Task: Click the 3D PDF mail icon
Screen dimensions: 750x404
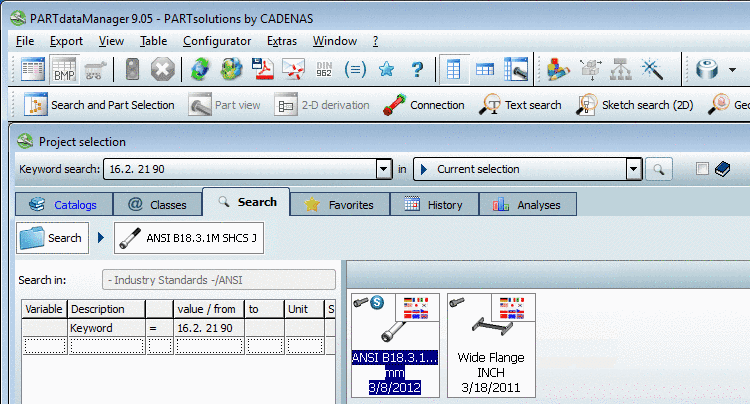Action: 293,70
